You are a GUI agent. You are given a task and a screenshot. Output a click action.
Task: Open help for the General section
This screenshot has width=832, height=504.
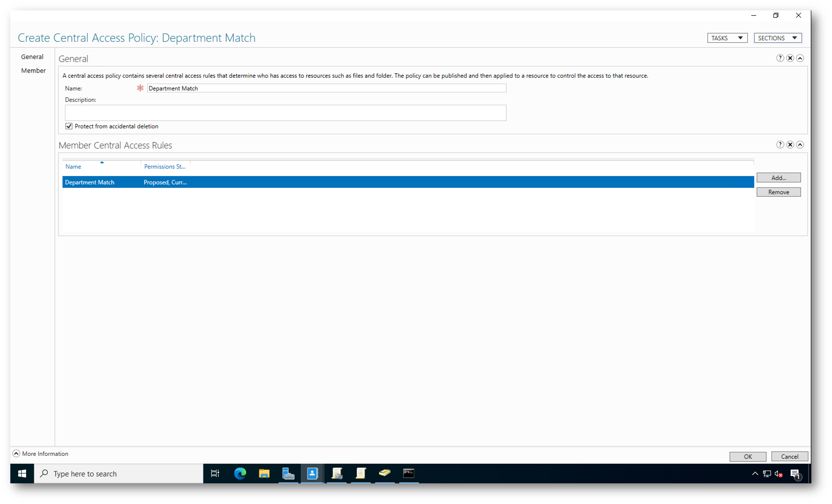[x=780, y=58]
